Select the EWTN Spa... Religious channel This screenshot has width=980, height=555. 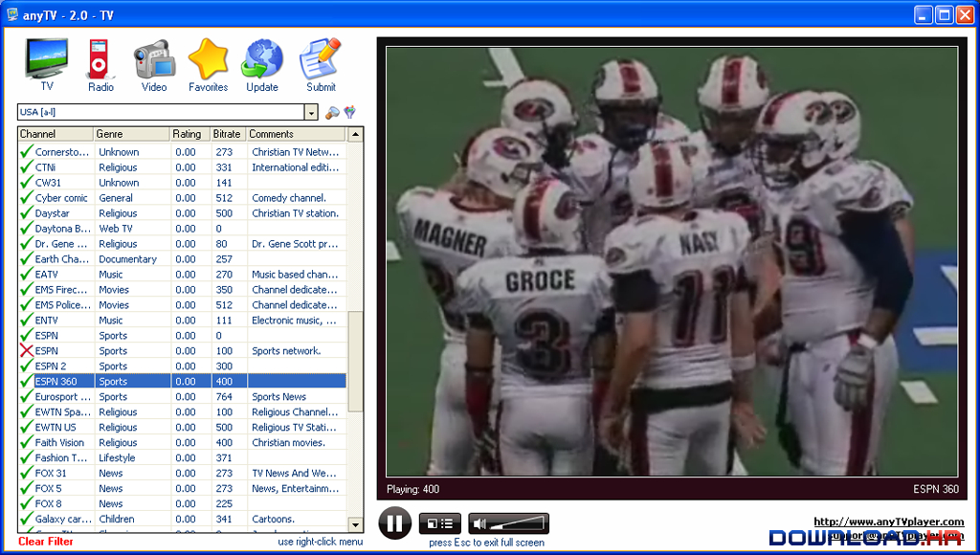183,411
